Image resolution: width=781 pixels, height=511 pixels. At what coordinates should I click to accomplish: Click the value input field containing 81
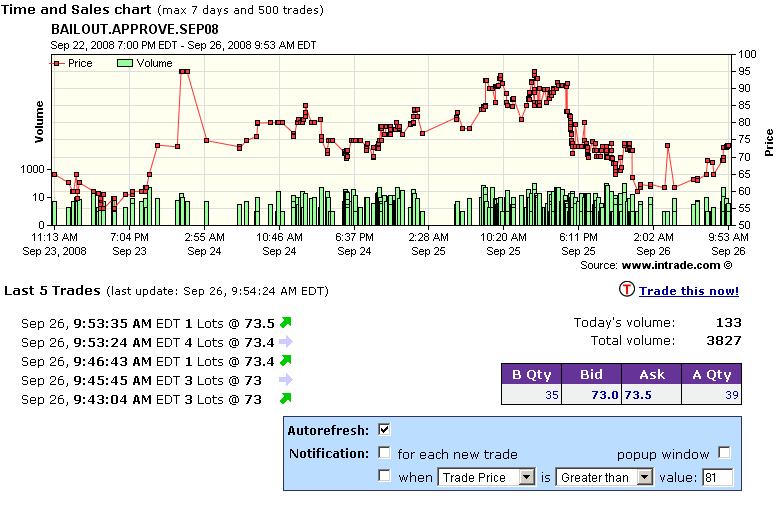[717, 477]
